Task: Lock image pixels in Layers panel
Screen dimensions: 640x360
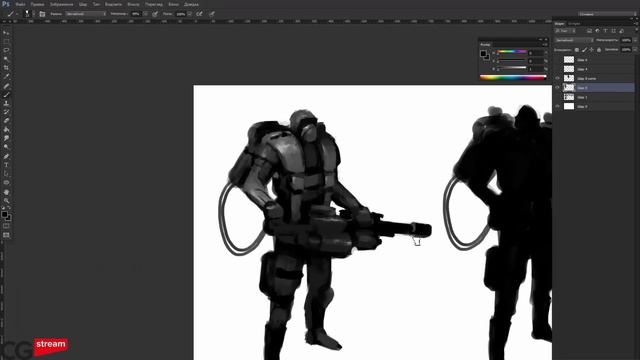Action: tap(584, 50)
